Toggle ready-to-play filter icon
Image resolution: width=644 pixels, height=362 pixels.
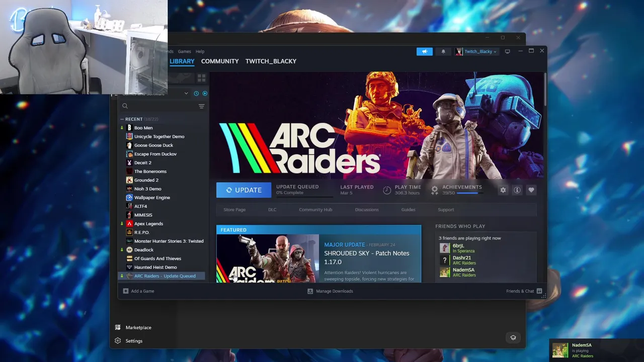point(204,94)
